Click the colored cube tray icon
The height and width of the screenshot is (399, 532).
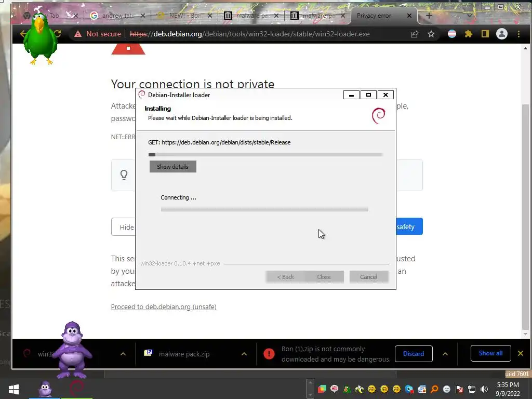[x=322, y=389]
